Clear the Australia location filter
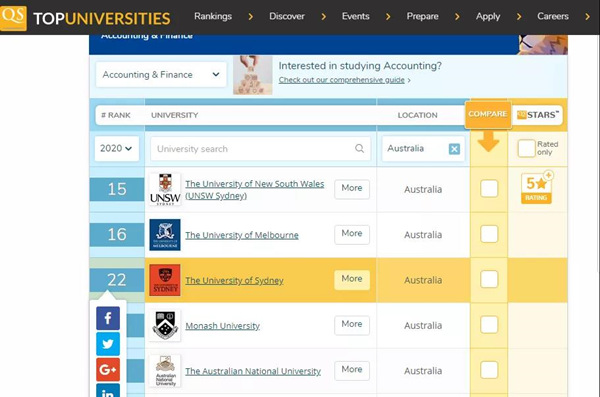The width and height of the screenshot is (600, 397). (x=454, y=149)
